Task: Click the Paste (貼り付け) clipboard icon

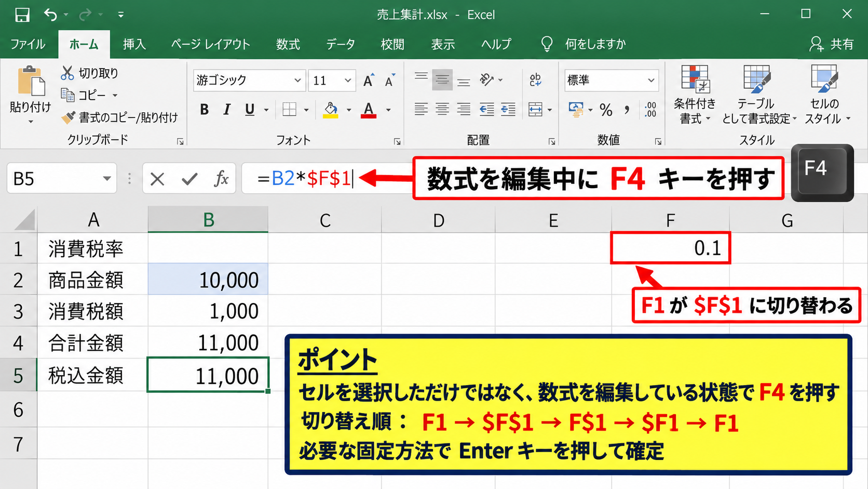Action: click(31, 81)
